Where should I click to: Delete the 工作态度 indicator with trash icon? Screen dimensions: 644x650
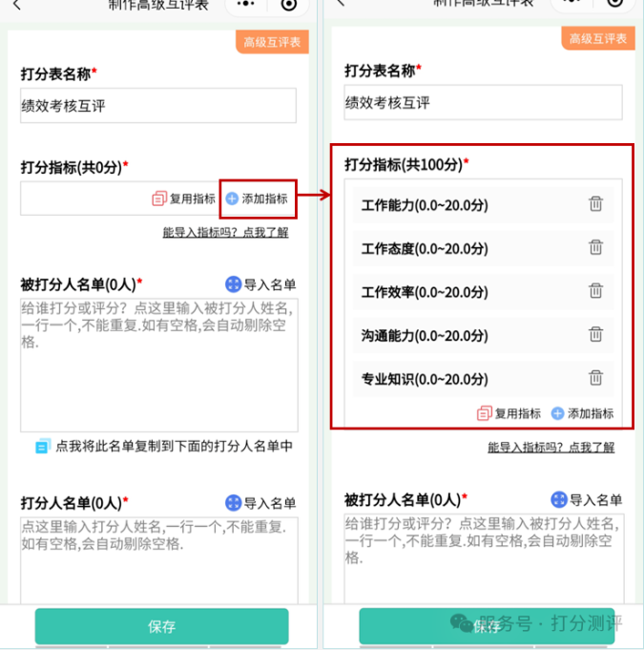click(596, 247)
